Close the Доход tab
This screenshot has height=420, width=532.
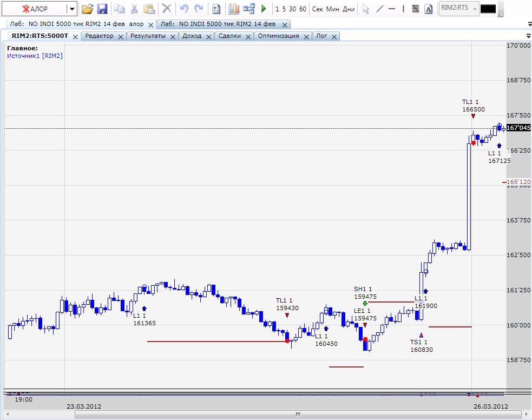[x=209, y=37]
